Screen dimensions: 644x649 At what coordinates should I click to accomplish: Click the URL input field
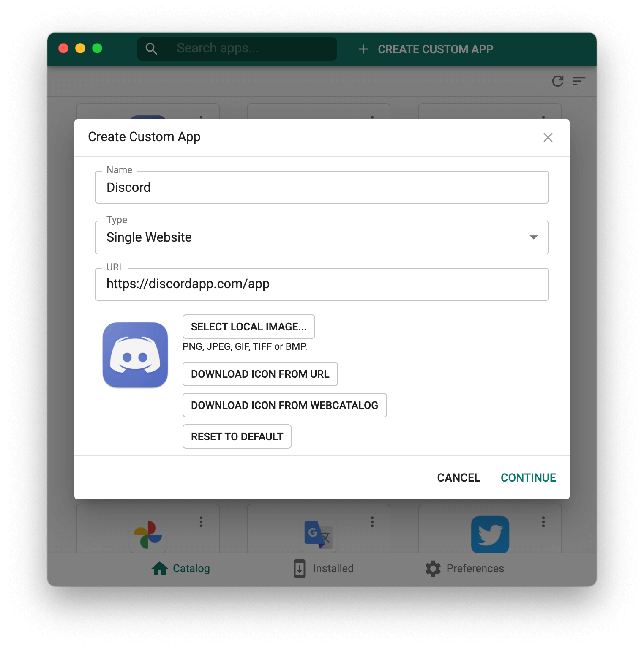tap(322, 284)
